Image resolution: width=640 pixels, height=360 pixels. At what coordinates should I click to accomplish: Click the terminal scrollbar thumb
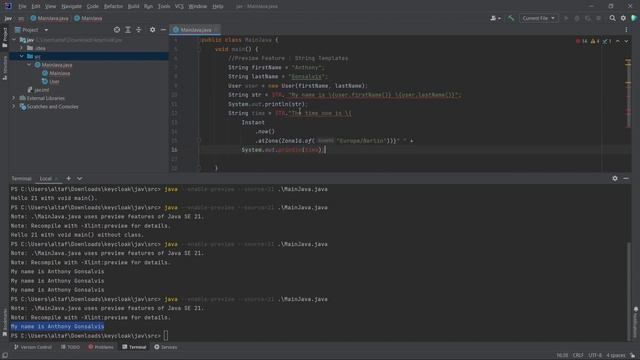(629, 290)
